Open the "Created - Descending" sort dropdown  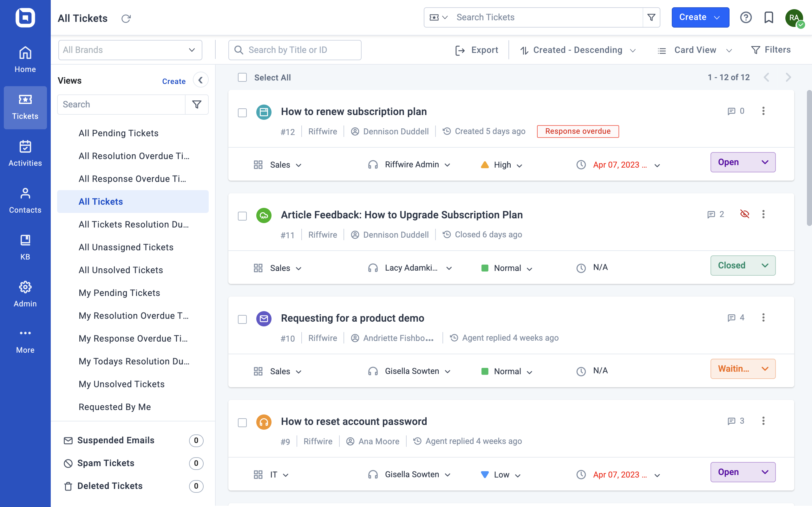577,50
